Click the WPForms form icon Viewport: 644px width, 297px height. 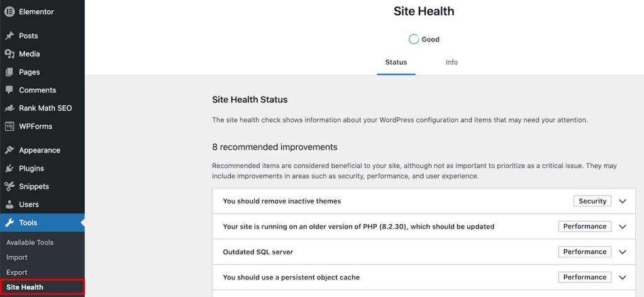pos(9,126)
